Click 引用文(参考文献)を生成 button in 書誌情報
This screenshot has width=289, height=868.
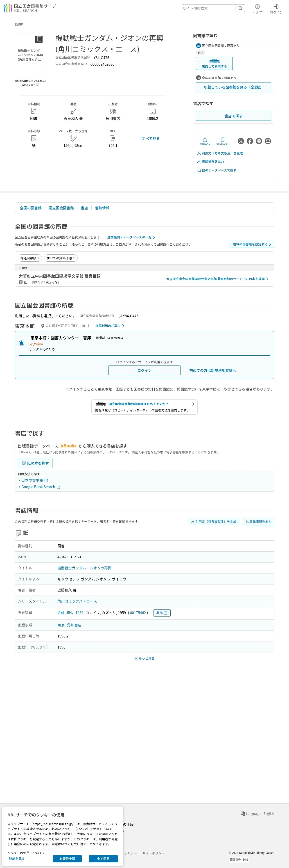tap(214, 522)
